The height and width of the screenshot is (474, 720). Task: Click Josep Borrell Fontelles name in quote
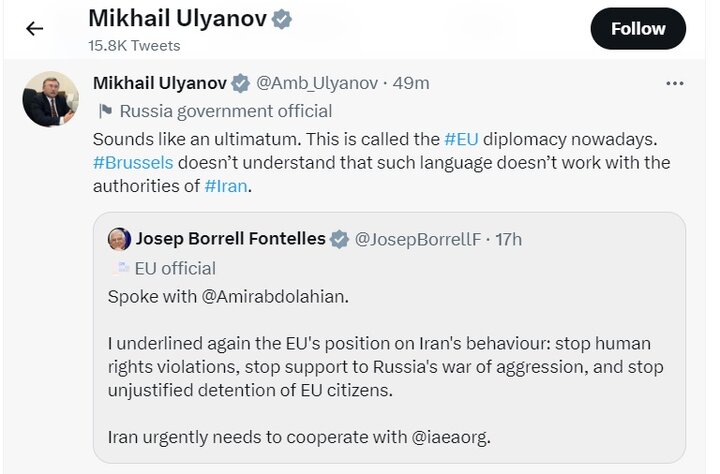tap(230, 239)
